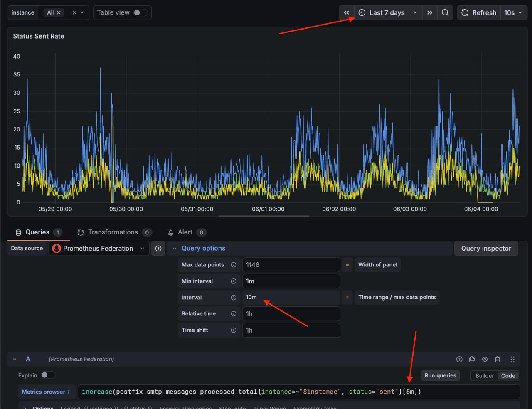The image size is (532, 409).
Task: Click the Run queries button
Action: pos(440,375)
